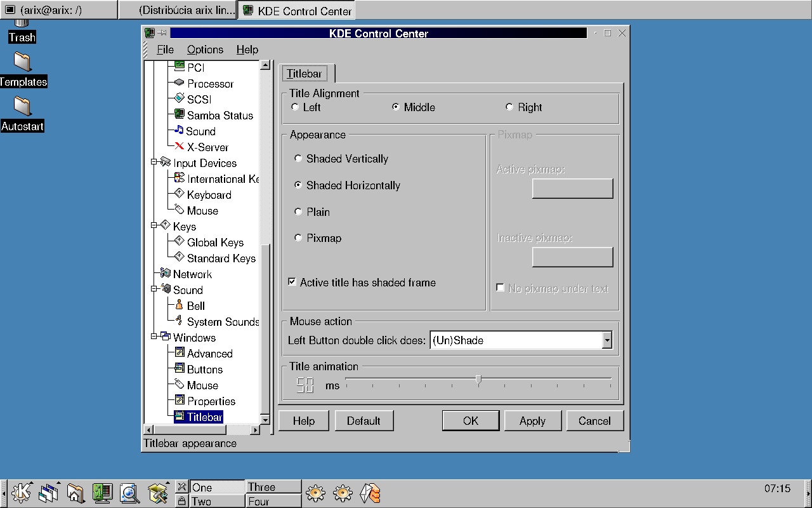Collapse the Windows tree branch
Viewport: 812px width, 508px height.
click(154, 337)
